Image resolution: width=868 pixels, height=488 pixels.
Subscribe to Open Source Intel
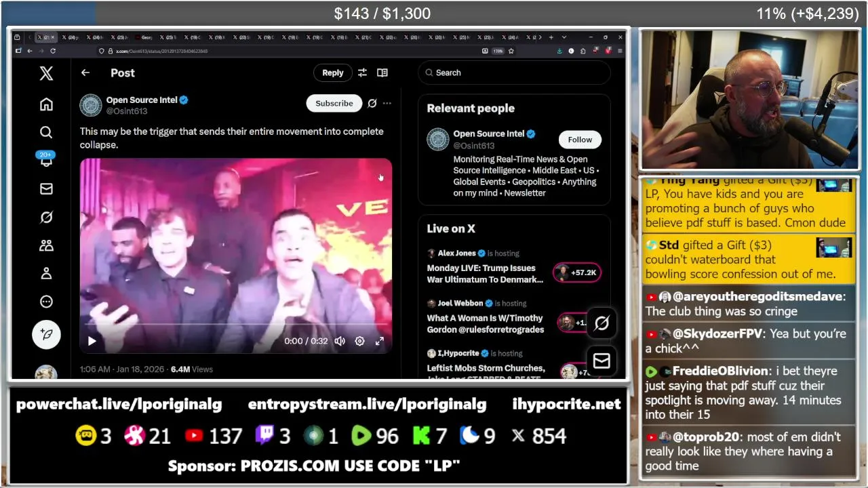pyautogui.click(x=334, y=103)
